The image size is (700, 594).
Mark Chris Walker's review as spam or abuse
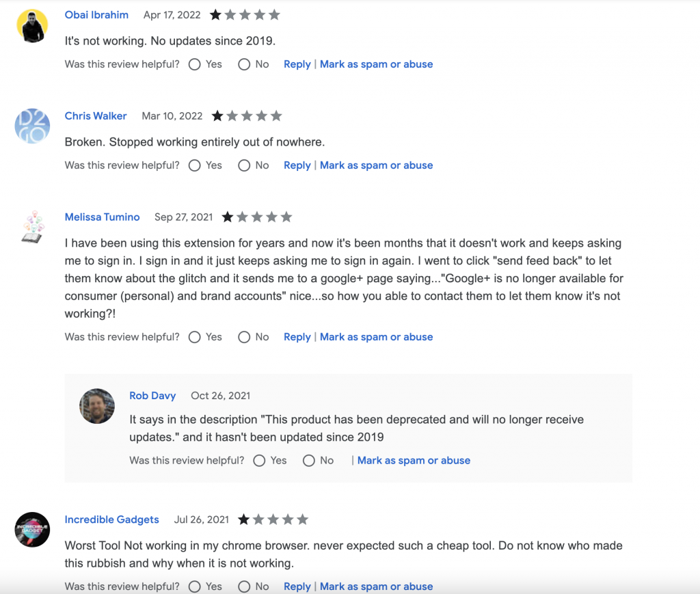click(376, 165)
